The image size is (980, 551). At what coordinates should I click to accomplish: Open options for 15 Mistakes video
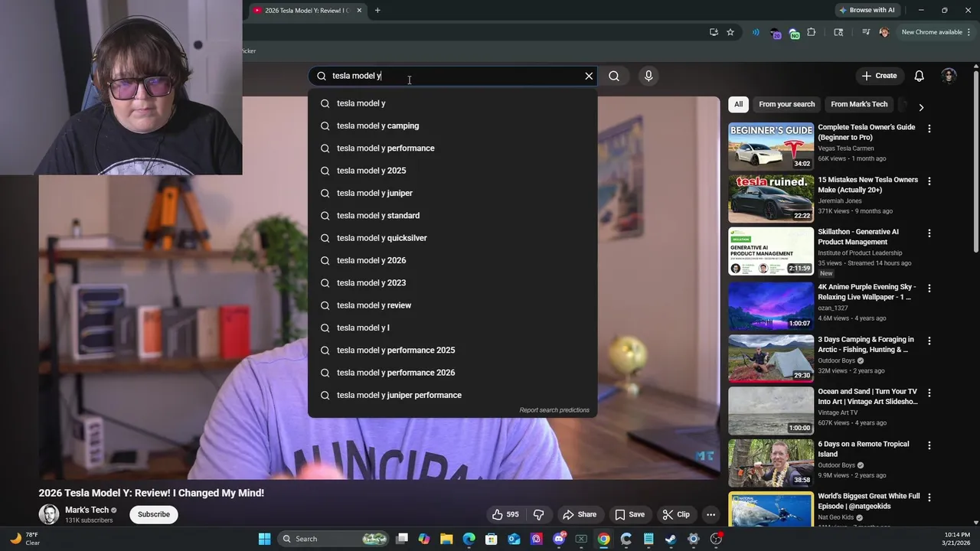[x=929, y=181]
